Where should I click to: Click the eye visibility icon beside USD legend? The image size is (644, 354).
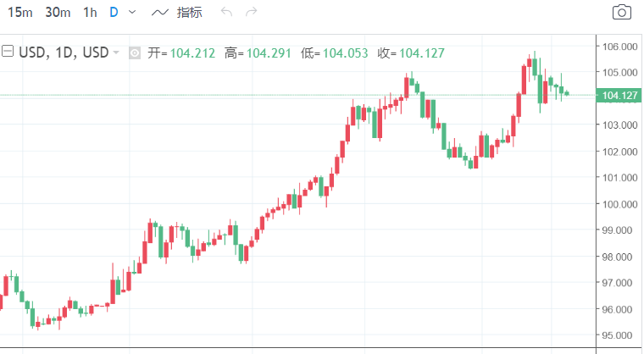[135, 53]
